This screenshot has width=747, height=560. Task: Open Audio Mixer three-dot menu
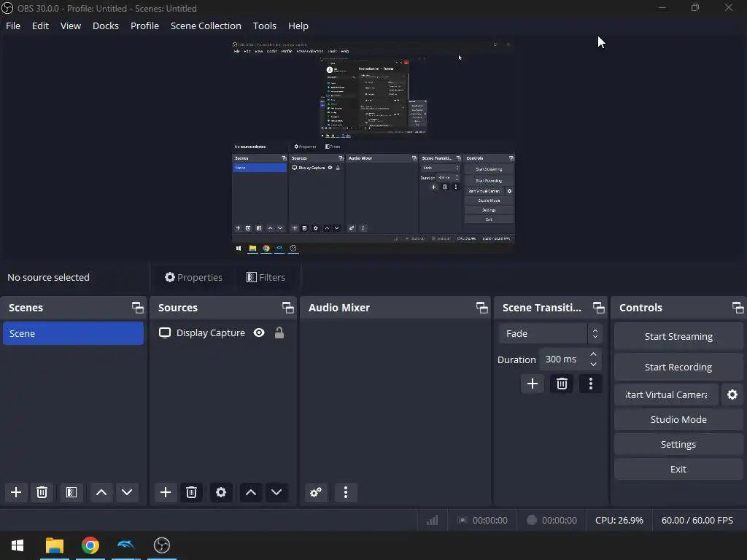(345, 492)
